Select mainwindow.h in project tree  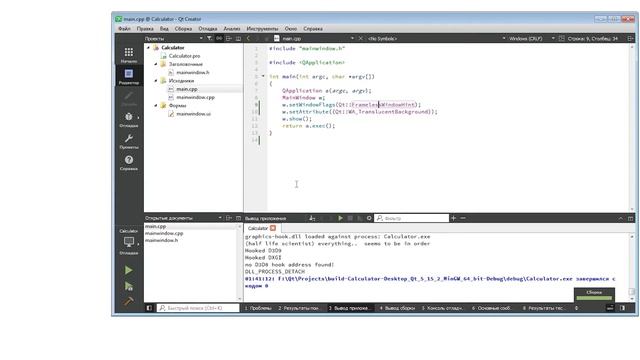tap(193, 73)
